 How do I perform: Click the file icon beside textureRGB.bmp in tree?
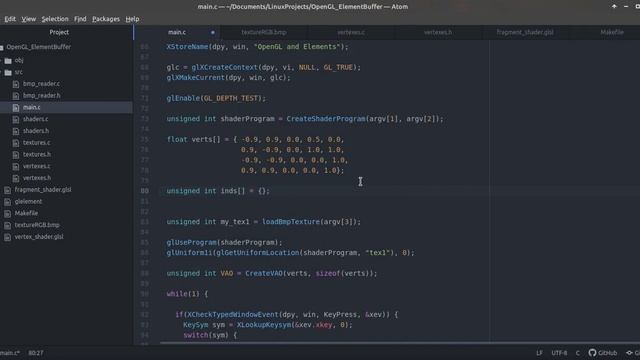7,226
